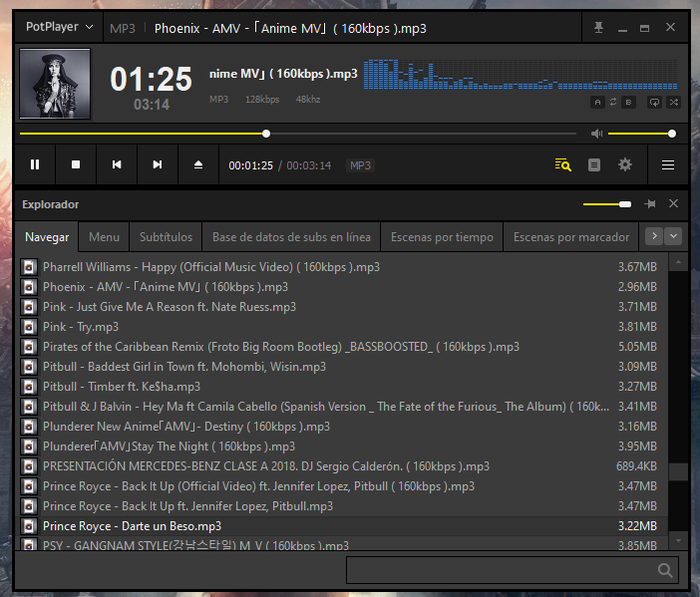Viewport: 700px width, 597px height.
Task: Open the hamburger sidebar menu
Action: 668,164
